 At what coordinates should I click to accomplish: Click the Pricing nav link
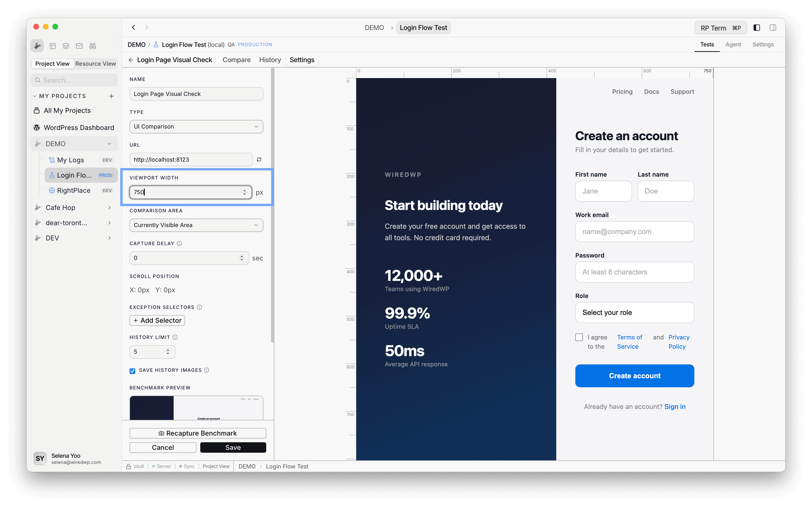622,92
